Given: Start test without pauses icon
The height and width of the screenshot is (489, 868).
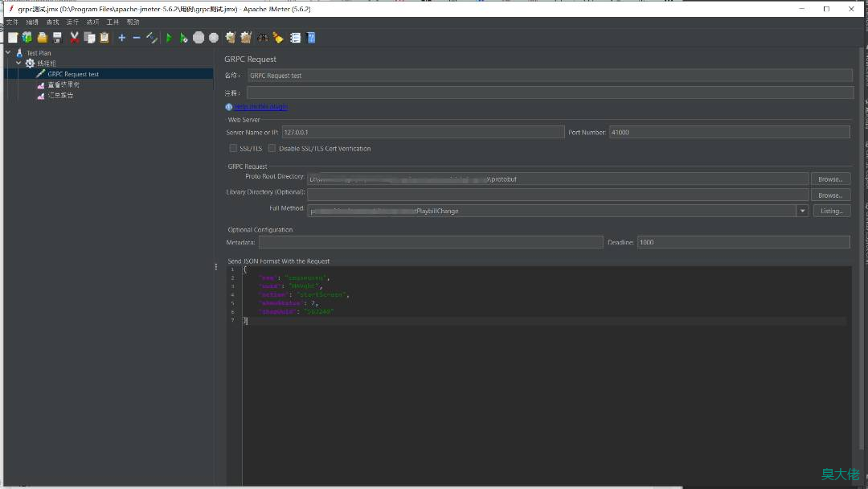Looking at the screenshot, I should pyautogui.click(x=184, y=38).
